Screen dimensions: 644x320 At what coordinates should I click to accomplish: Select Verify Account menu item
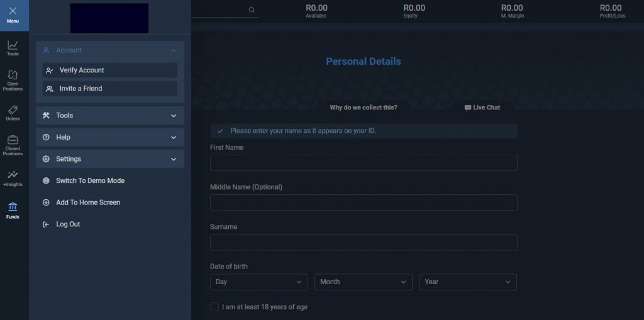(110, 70)
